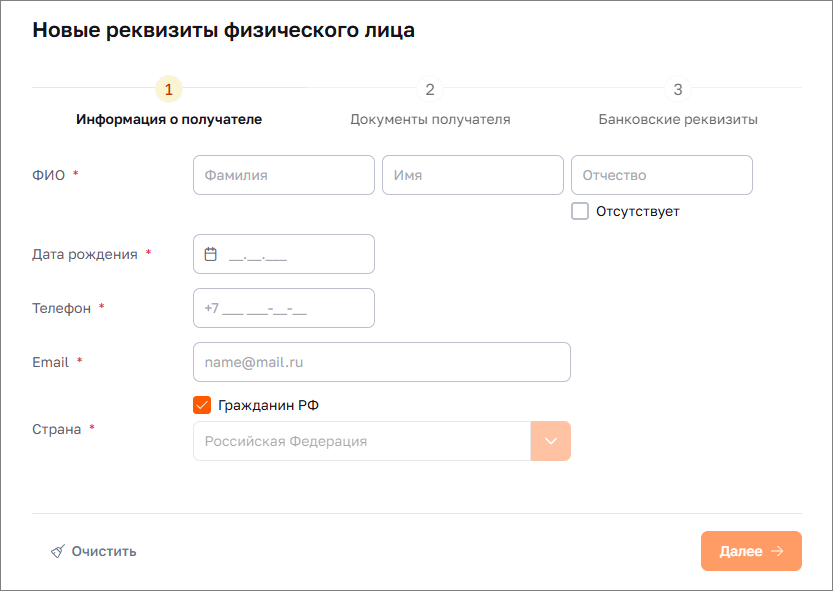Click the Отсутствует label text
This screenshot has height=591, width=833.
[x=638, y=212]
